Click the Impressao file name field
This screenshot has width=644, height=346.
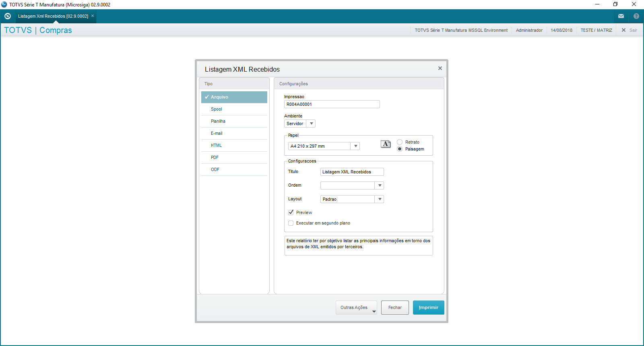[x=332, y=104]
